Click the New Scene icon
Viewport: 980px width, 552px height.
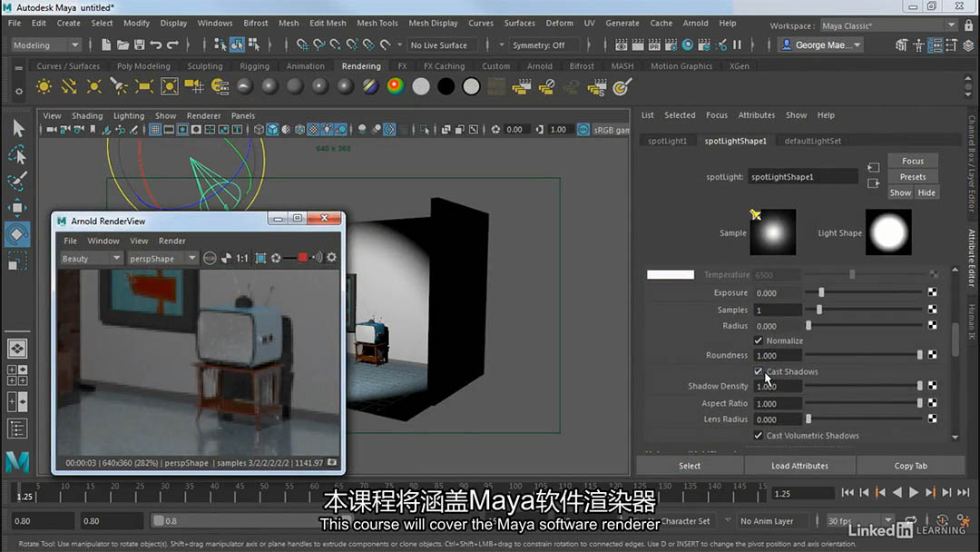tap(106, 45)
